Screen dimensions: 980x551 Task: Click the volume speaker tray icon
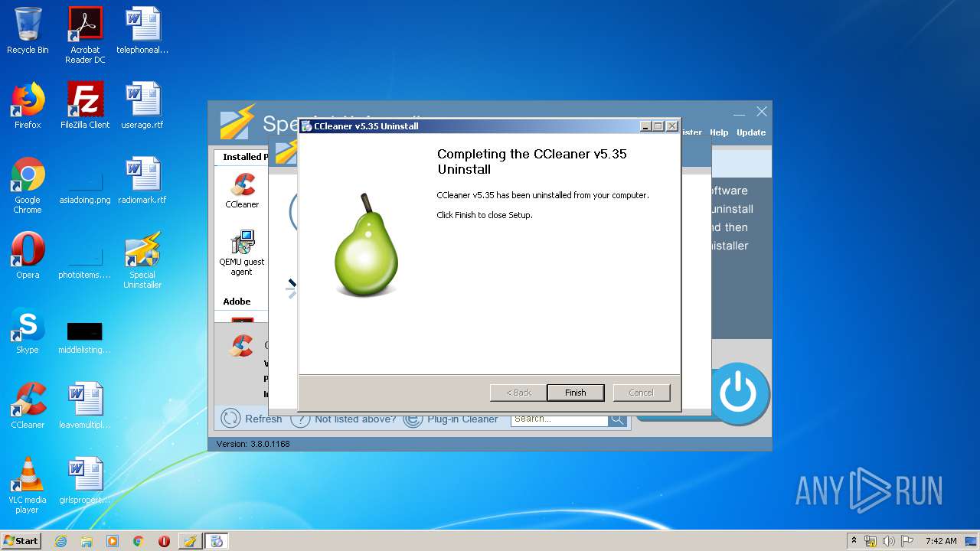tap(889, 541)
